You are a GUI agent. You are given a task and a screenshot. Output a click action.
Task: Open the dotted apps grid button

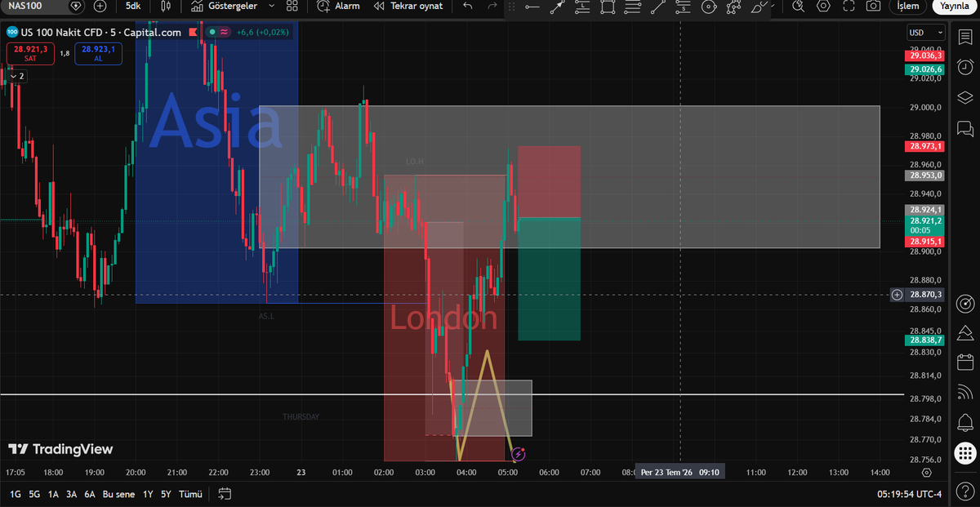[x=965, y=451]
